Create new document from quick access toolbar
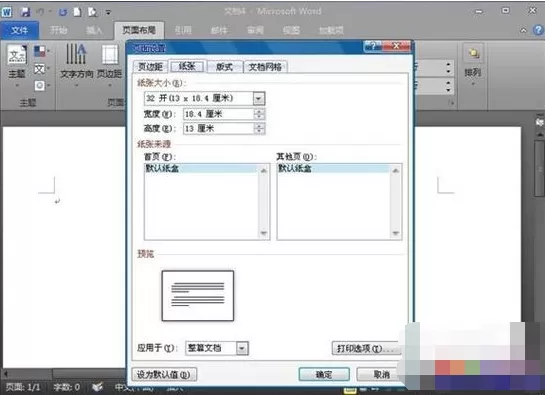Screen dimensions: 545x395 [x=77, y=12]
